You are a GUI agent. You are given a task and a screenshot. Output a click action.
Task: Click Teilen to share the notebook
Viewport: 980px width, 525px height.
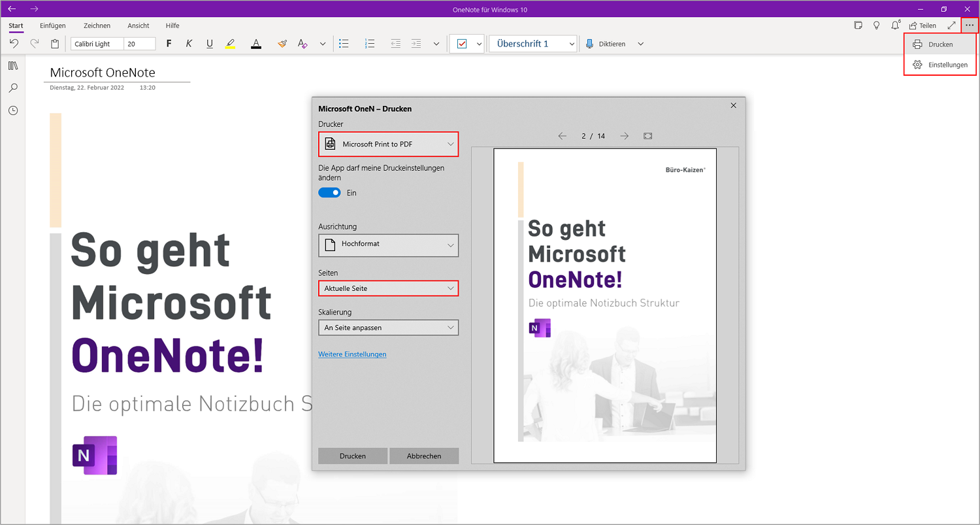coord(923,25)
